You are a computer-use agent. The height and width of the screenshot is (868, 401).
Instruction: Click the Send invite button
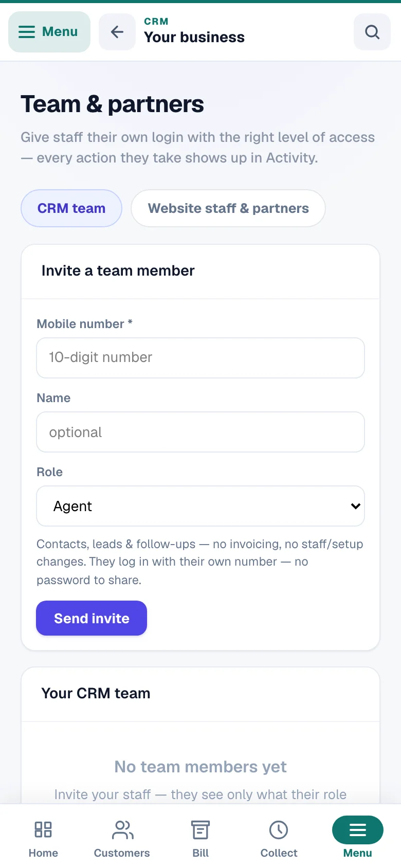(x=92, y=618)
